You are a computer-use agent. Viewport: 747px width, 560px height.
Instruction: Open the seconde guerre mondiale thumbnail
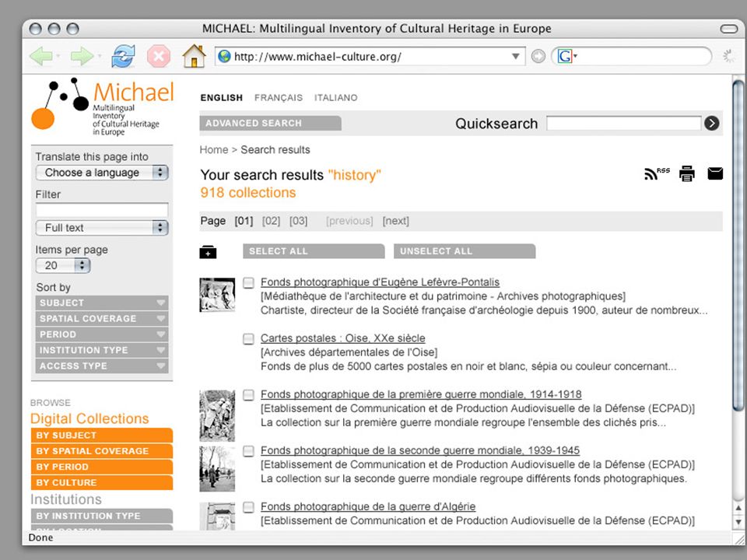pos(217,469)
